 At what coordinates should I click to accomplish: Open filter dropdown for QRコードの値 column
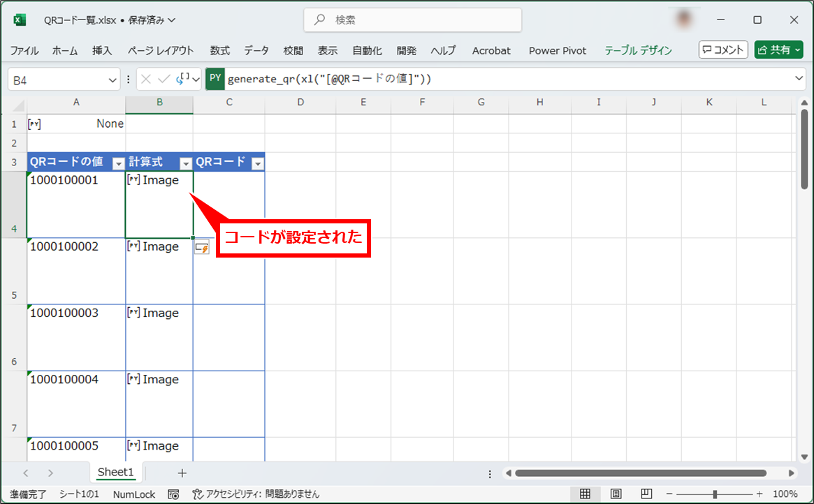coord(118,163)
